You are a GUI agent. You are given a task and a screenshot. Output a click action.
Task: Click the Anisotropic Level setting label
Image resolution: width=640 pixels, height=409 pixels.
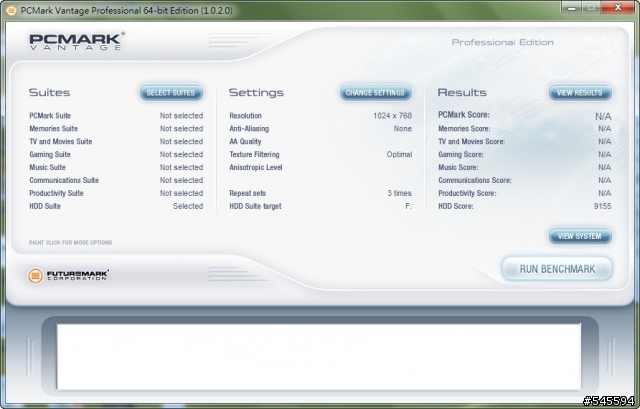click(256, 167)
